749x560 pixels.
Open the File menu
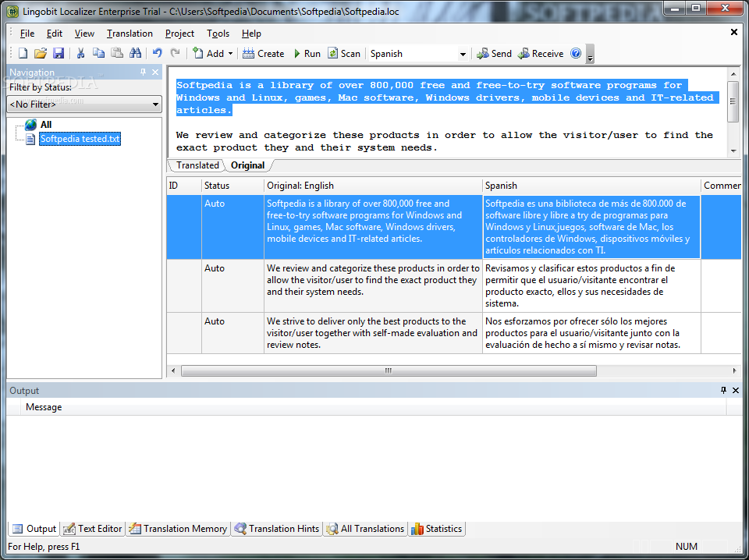(27, 34)
